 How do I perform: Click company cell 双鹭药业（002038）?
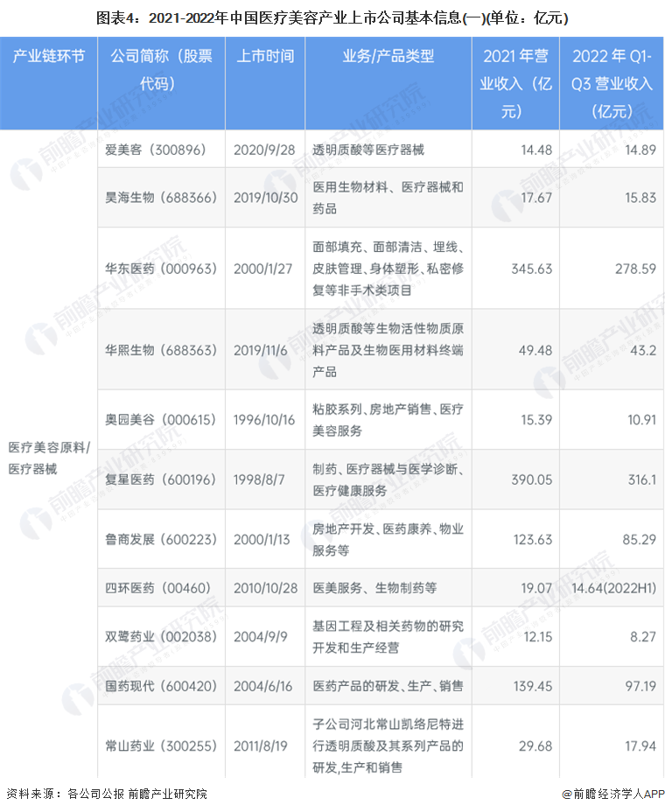click(160, 636)
